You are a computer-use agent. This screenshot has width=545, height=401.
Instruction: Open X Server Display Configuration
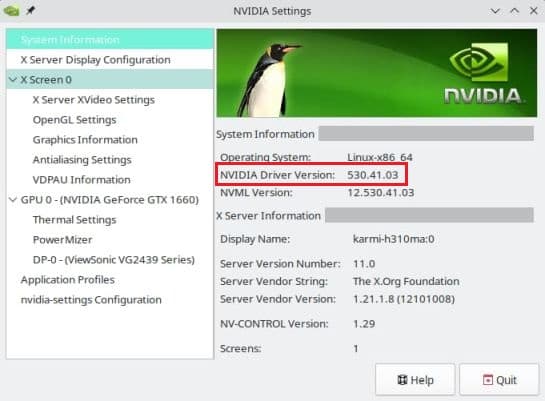click(x=110, y=59)
